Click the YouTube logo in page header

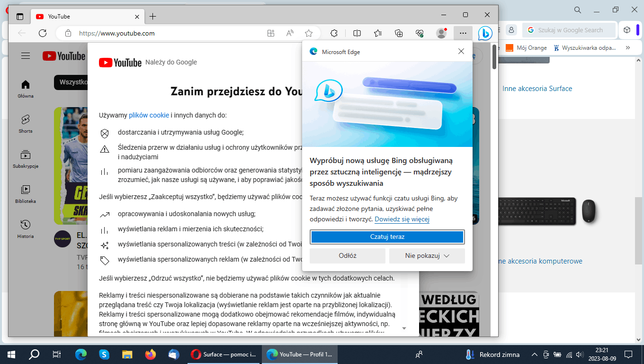pos(64,56)
